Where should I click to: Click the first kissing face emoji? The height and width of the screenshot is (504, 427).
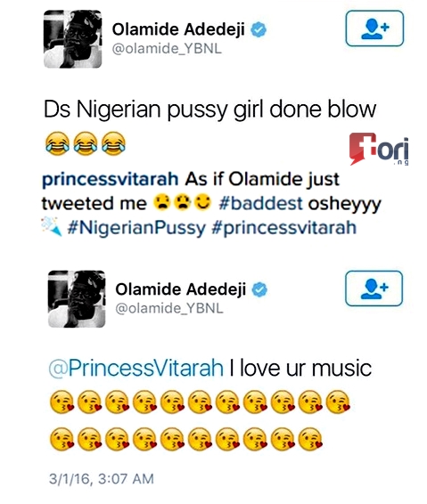[62, 402]
